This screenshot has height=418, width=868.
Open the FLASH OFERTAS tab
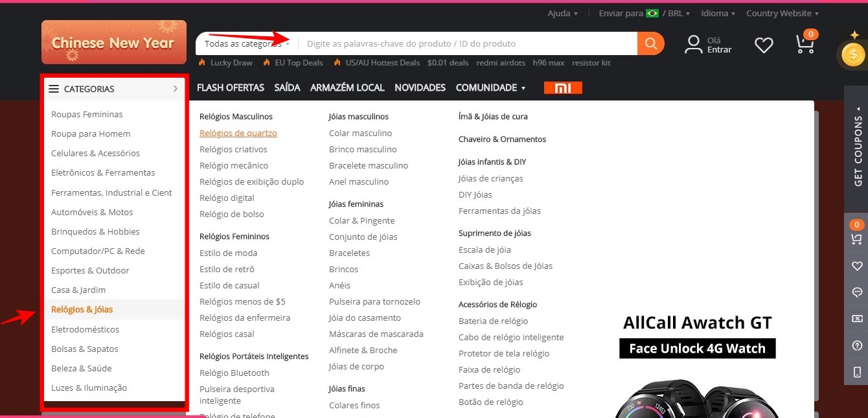pos(231,87)
